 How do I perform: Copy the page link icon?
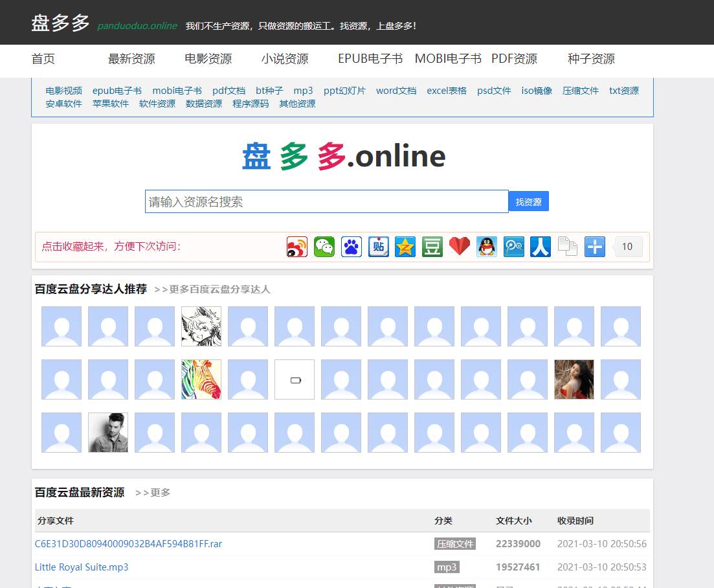pyautogui.click(x=568, y=247)
